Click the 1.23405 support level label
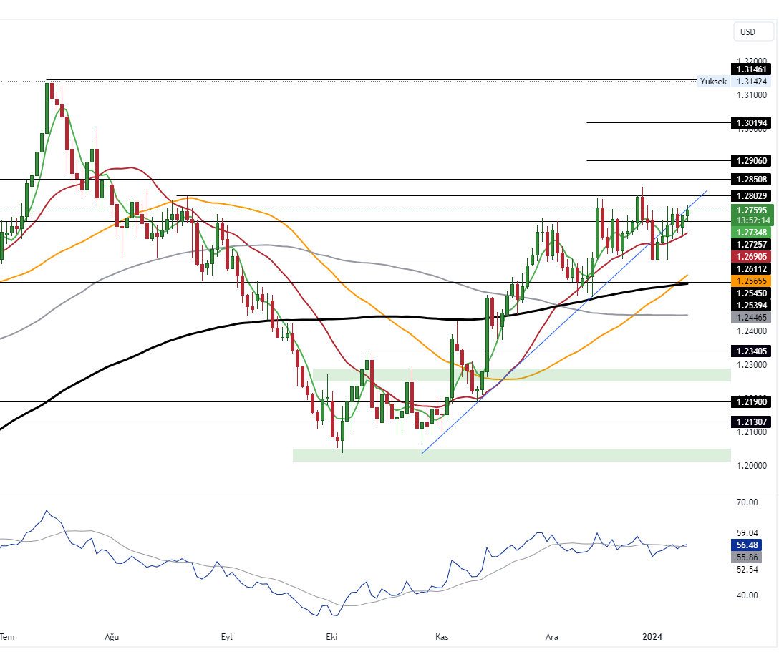Screen dimensions: 784x672 point(750,351)
